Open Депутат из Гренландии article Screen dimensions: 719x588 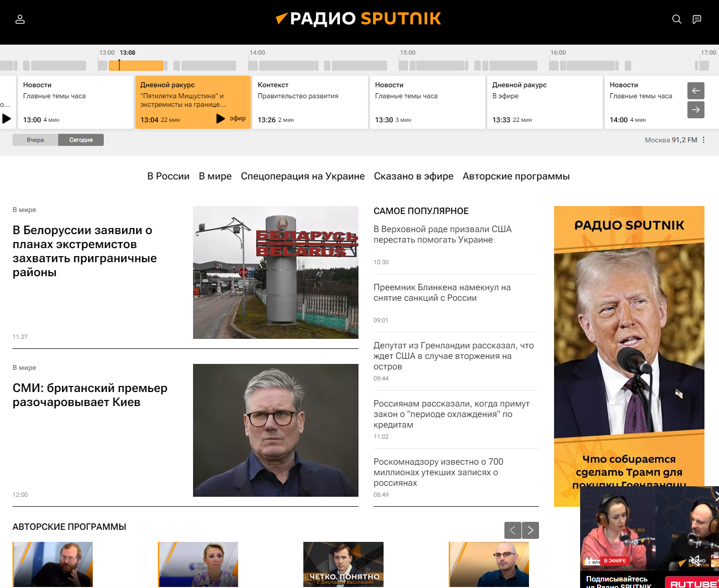coord(453,356)
